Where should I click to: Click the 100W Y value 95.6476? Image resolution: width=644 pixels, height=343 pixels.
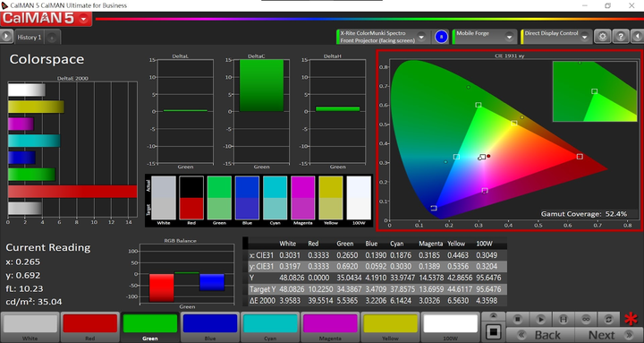pyautogui.click(x=488, y=278)
